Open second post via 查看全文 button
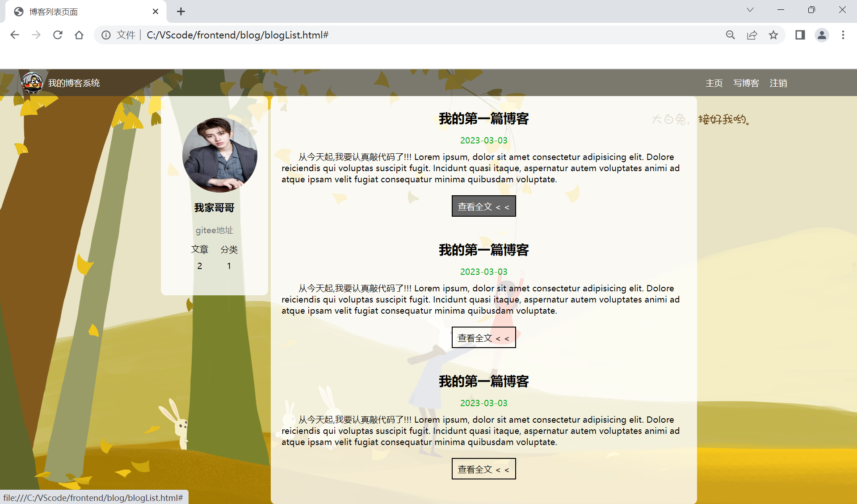This screenshot has height=504, width=857. coord(484,337)
